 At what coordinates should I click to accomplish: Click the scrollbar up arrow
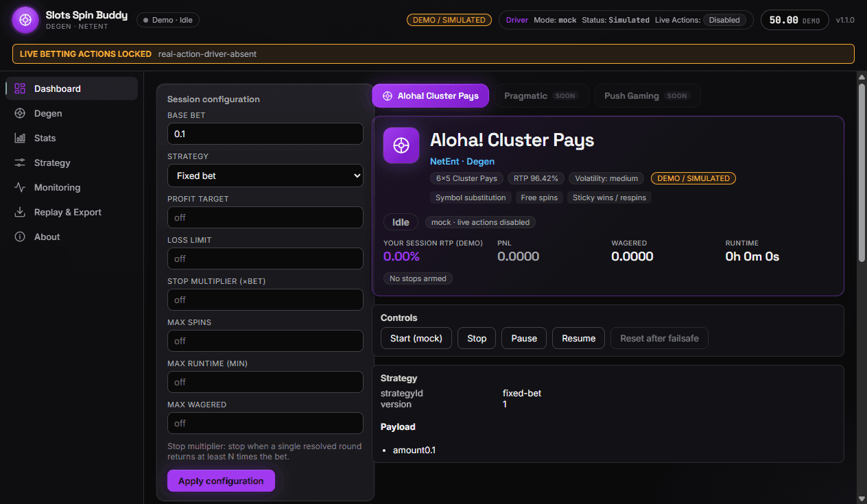click(x=862, y=76)
